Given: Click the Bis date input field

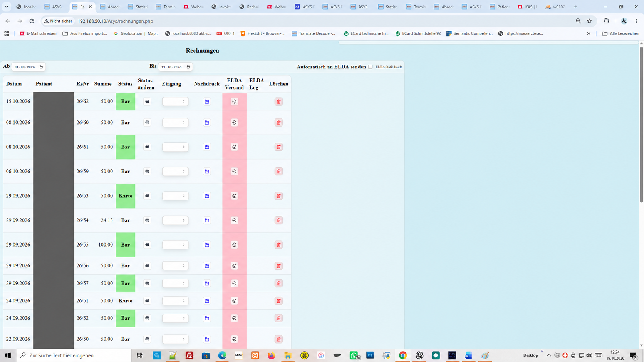Looking at the screenshot, I should point(175,67).
